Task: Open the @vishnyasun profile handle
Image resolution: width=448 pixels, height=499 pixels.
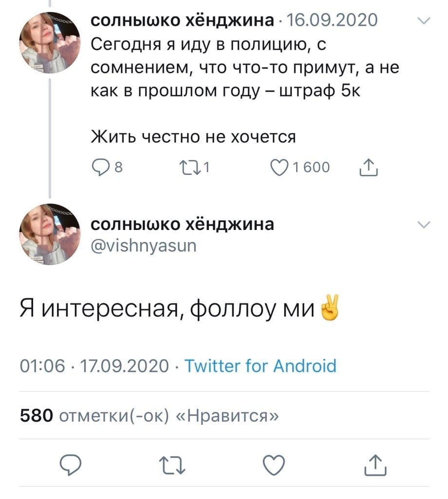Action: tap(144, 247)
